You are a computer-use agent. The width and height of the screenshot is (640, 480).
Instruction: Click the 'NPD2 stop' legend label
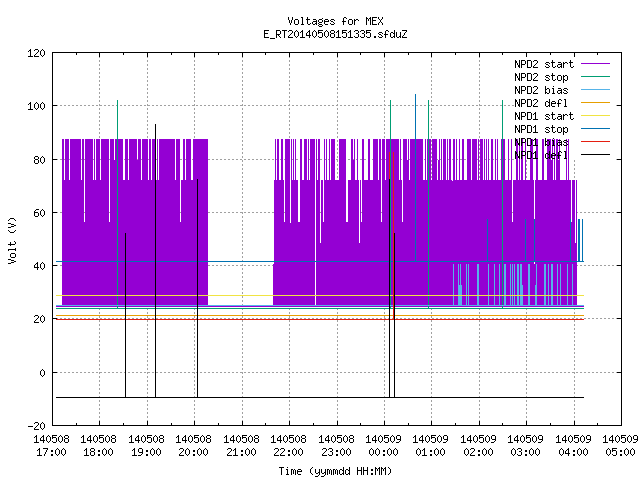click(541, 77)
